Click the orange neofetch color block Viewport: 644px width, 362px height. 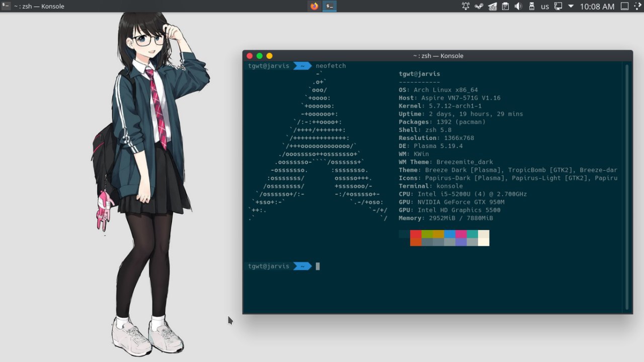pyautogui.click(x=416, y=242)
